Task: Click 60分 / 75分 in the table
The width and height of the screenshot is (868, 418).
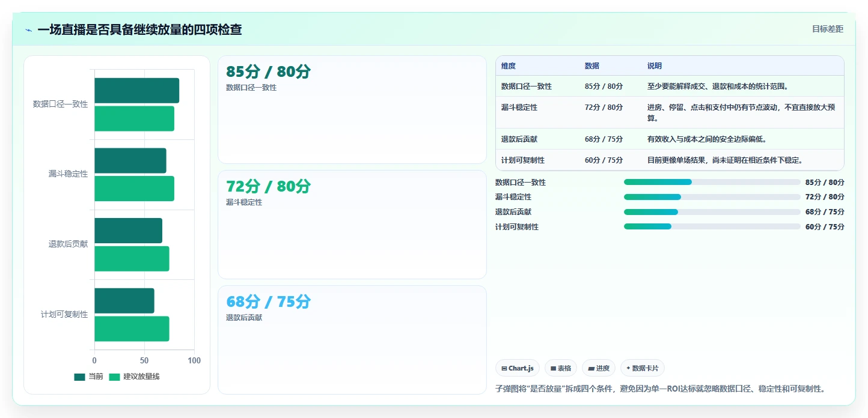Action: (x=604, y=160)
